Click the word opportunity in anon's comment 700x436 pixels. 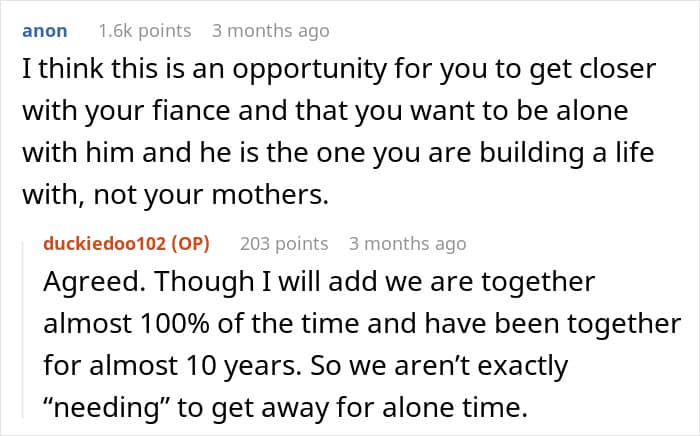309,70
